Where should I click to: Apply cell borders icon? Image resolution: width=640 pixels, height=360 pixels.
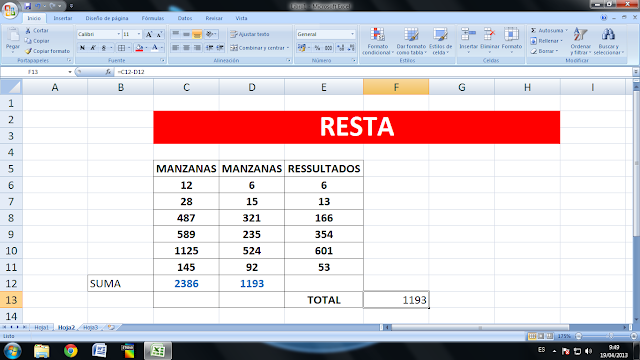(121, 48)
